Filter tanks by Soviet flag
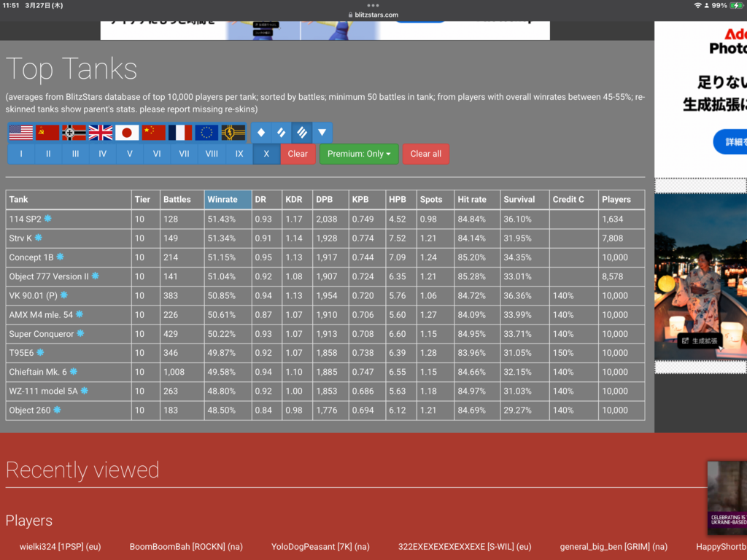 [x=47, y=133]
